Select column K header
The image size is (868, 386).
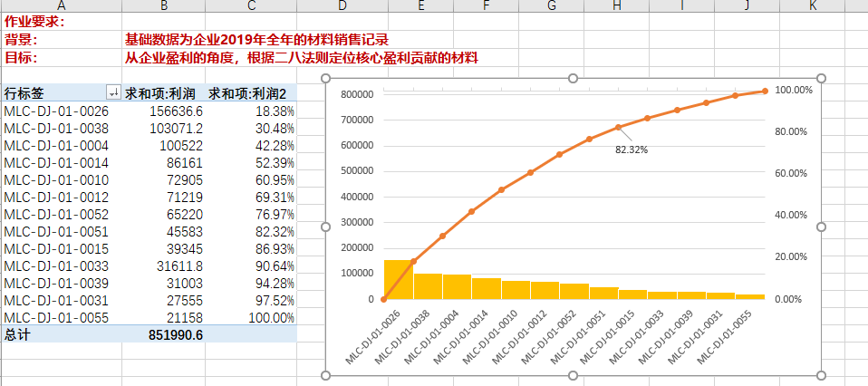tap(813, 5)
